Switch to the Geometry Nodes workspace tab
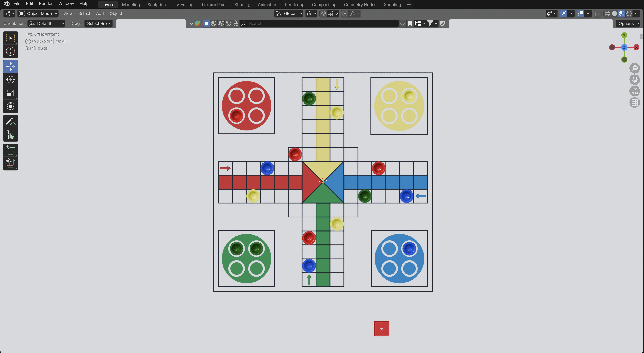 [x=360, y=5]
